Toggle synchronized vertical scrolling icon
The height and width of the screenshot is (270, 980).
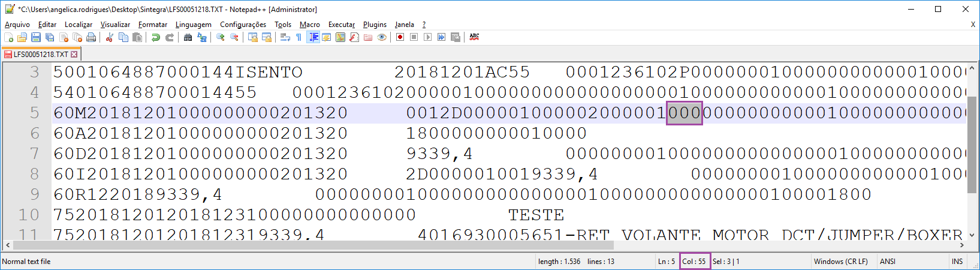click(253, 37)
